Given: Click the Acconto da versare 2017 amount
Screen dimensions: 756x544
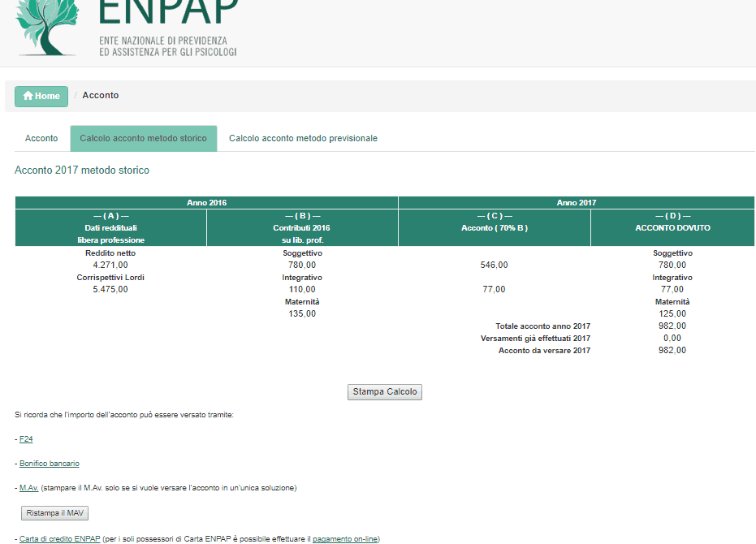Looking at the screenshot, I should [x=672, y=350].
